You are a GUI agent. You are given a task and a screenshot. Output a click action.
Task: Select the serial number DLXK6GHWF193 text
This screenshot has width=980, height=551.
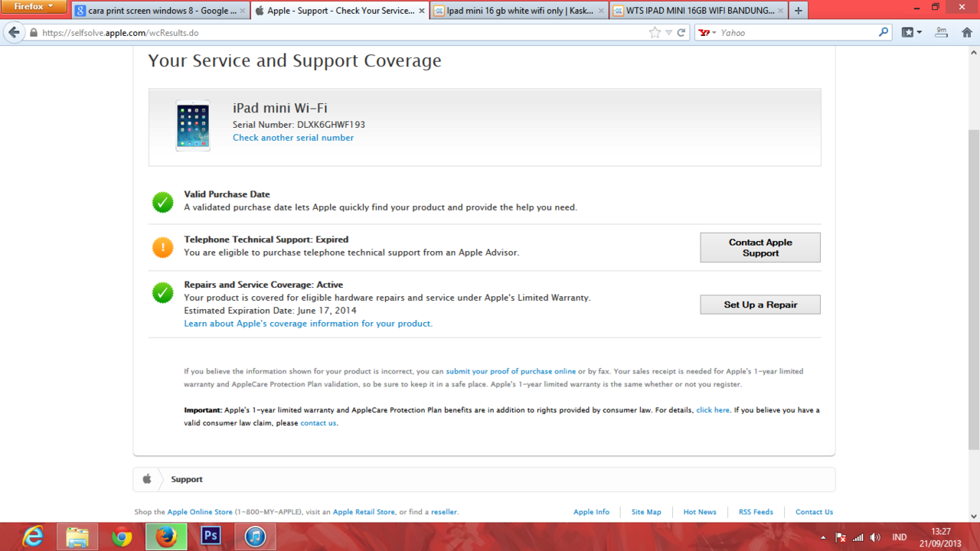tap(332, 125)
